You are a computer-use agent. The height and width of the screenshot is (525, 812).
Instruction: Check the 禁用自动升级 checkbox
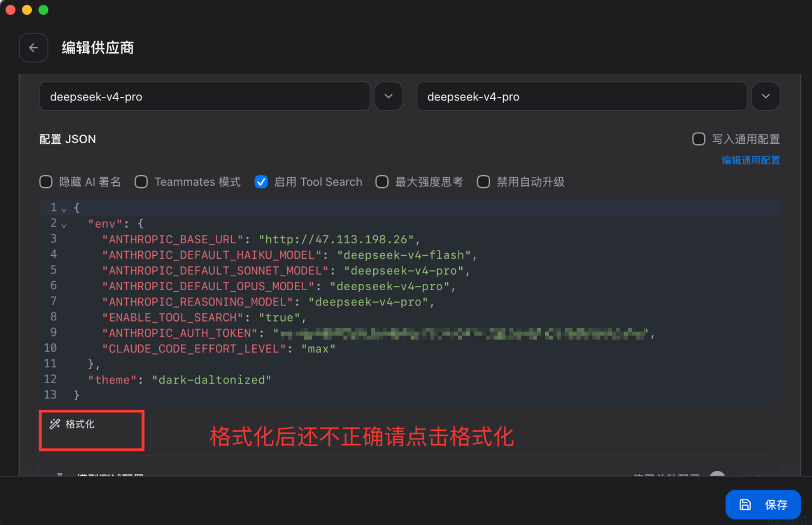[x=484, y=182]
